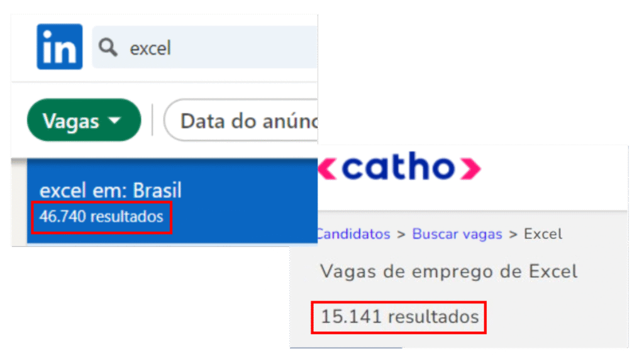The width and height of the screenshot is (644, 362).
Task: Click the separator arrow before Excel
Action: point(513,235)
